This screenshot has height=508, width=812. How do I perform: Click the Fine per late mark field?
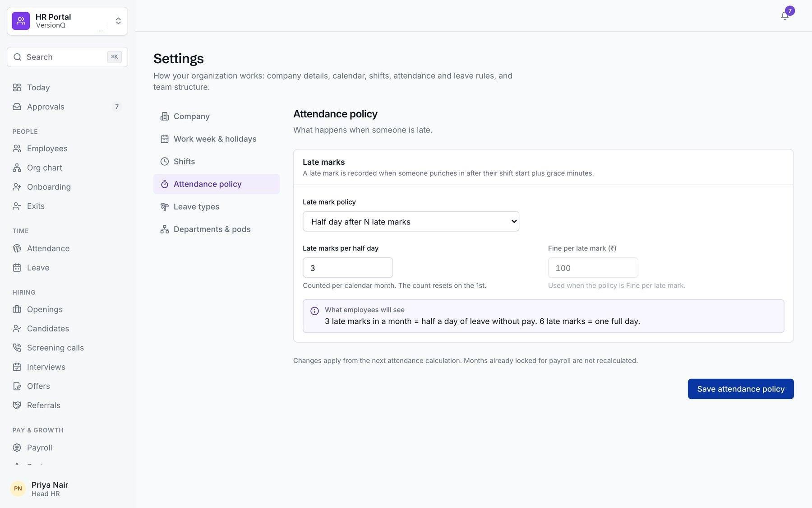tap(593, 268)
